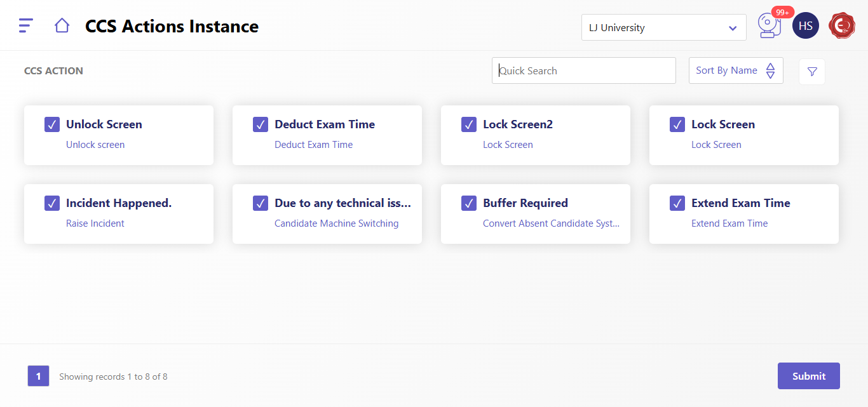Open the Sort By Name dropdown
The image size is (868, 407).
coord(726,70)
